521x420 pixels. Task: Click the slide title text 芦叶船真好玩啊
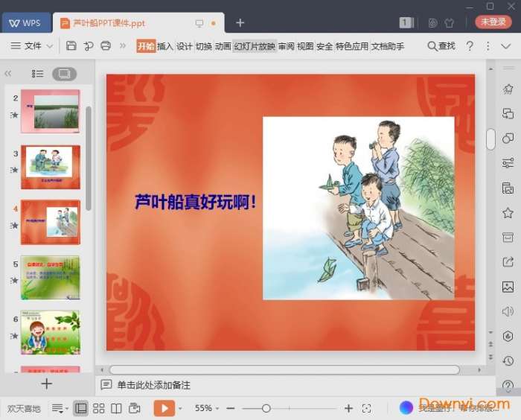[x=195, y=202]
